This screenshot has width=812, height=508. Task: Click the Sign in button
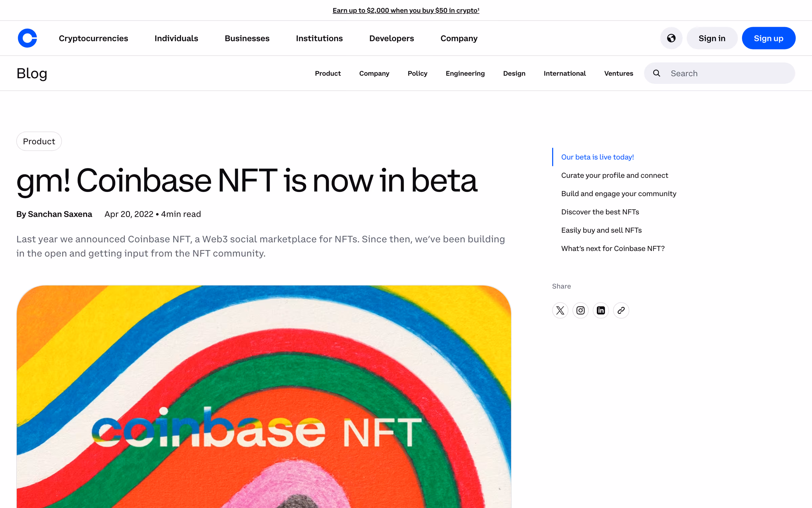(712, 38)
